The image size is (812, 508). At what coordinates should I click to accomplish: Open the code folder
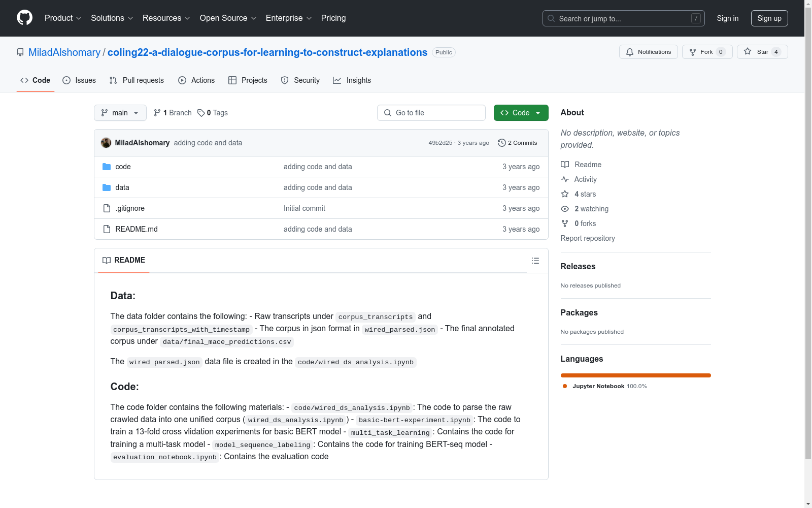123,167
